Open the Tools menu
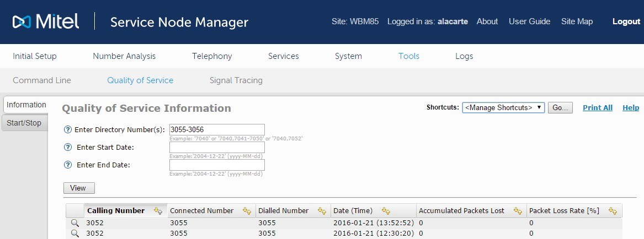644x239 pixels. [x=409, y=56]
